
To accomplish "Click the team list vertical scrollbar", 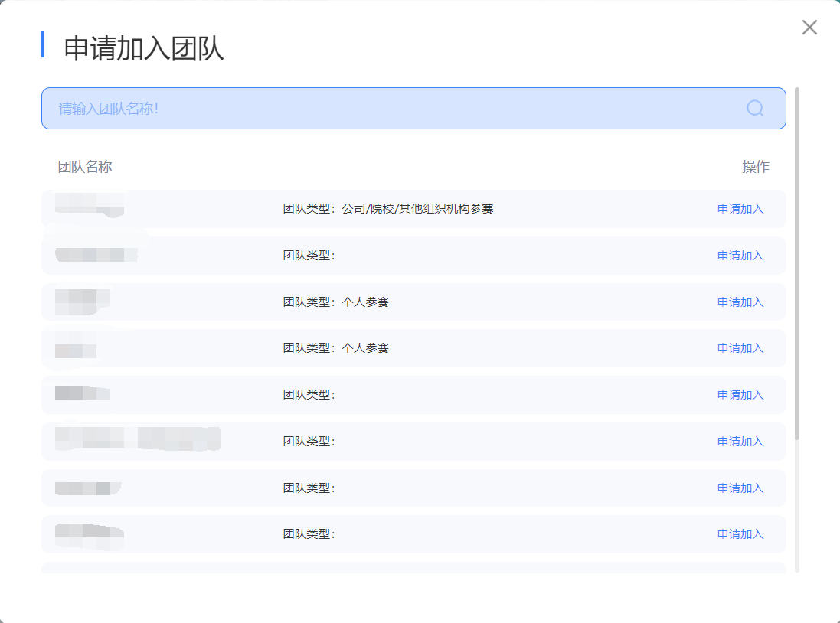I will (x=797, y=263).
